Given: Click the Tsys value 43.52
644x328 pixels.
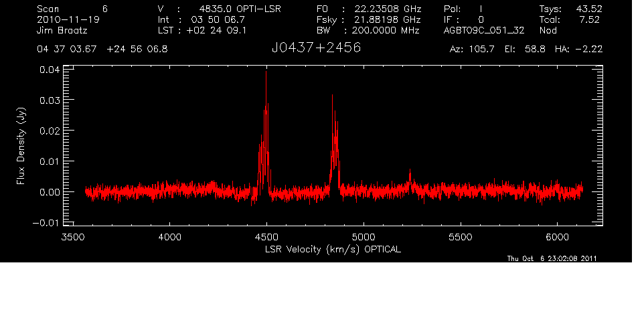Looking at the screenshot, I should [589, 9].
